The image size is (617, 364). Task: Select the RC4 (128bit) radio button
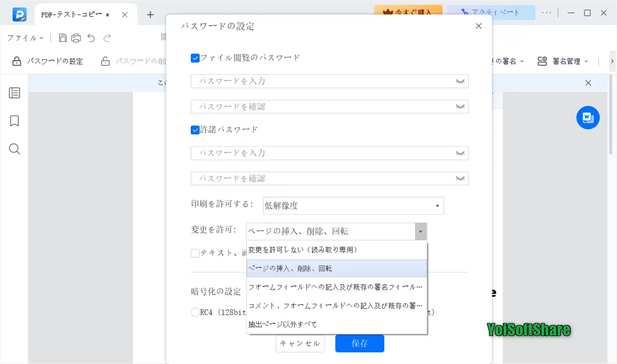point(195,312)
